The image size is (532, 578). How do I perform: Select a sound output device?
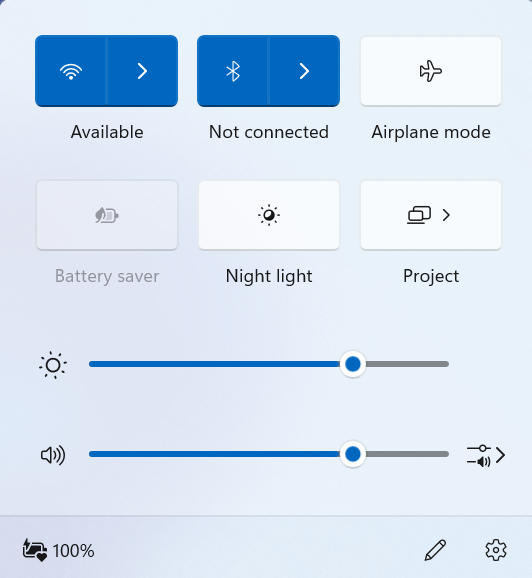(486, 455)
